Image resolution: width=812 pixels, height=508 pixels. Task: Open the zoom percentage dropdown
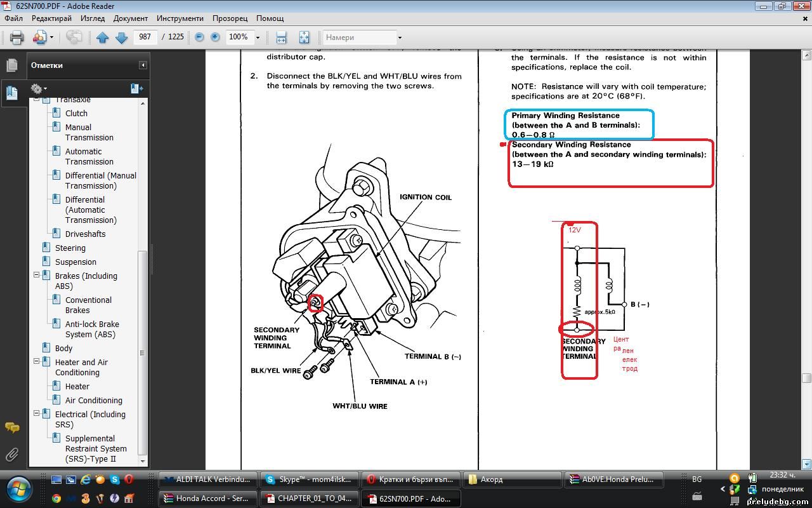tap(258, 37)
